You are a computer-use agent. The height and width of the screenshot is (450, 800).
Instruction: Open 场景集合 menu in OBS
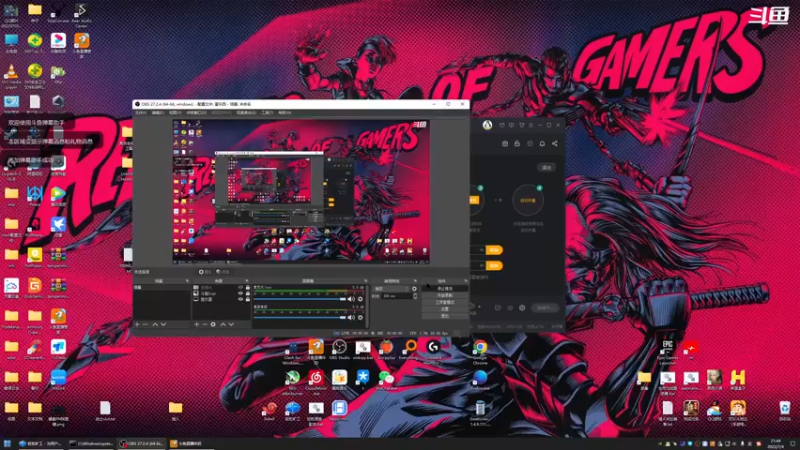pos(246,113)
